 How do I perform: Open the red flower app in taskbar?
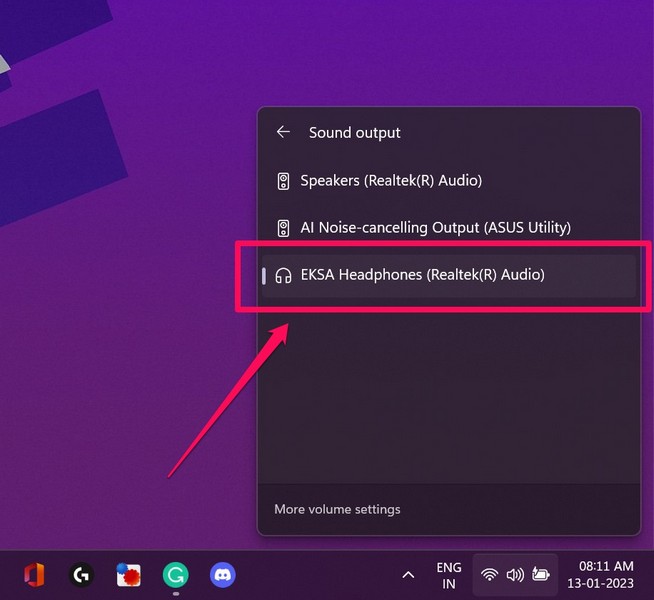[128, 575]
